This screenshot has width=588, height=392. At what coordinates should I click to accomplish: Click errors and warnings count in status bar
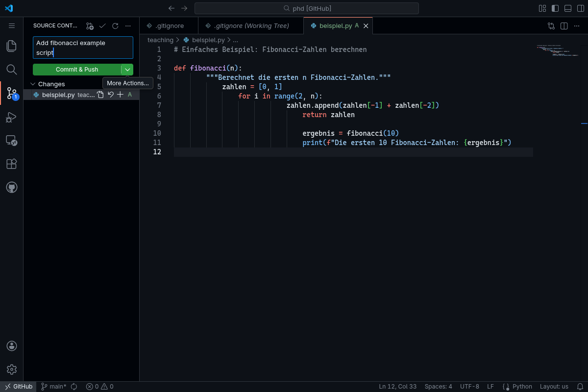99,387
